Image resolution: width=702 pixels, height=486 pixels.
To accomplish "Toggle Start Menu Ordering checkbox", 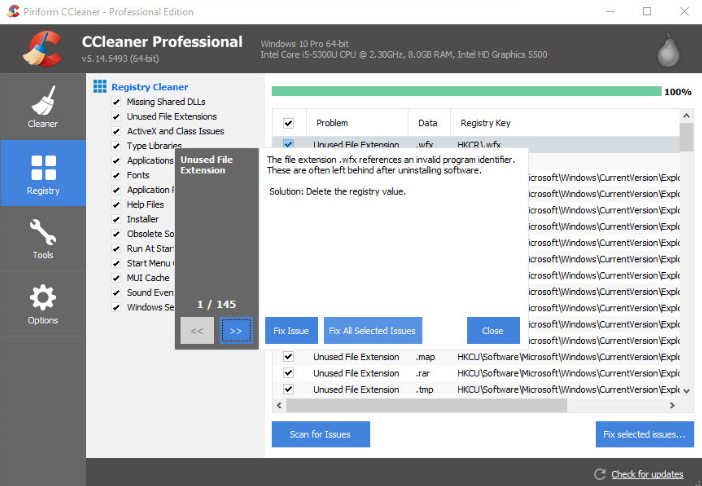I will (116, 264).
